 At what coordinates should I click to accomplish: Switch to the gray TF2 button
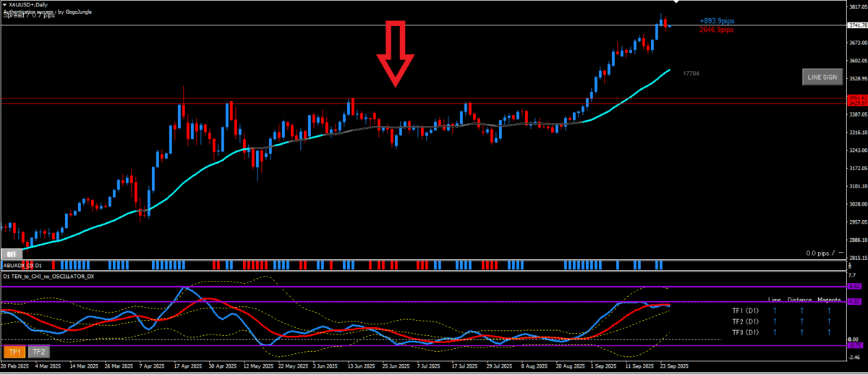(x=38, y=352)
